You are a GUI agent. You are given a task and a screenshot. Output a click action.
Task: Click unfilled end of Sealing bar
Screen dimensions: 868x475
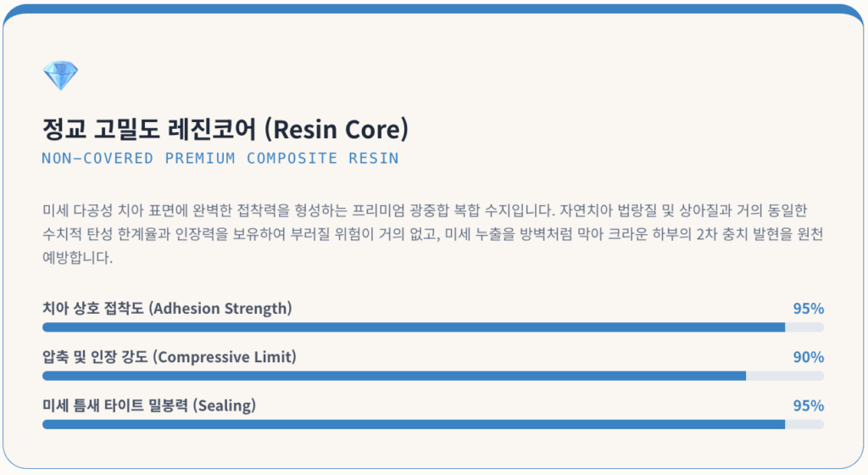pyautogui.click(x=804, y=425)
